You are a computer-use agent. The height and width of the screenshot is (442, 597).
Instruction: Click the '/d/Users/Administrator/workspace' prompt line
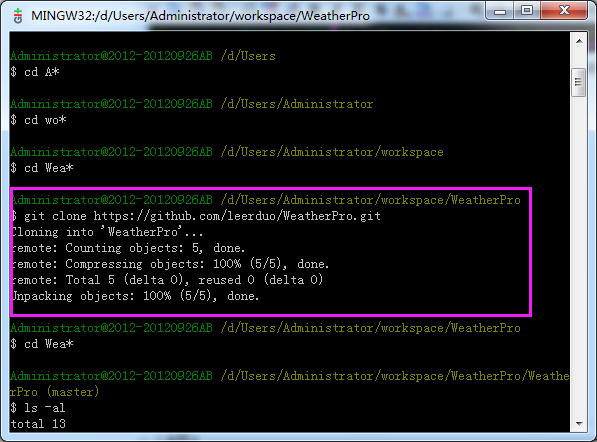click(227, 152)
